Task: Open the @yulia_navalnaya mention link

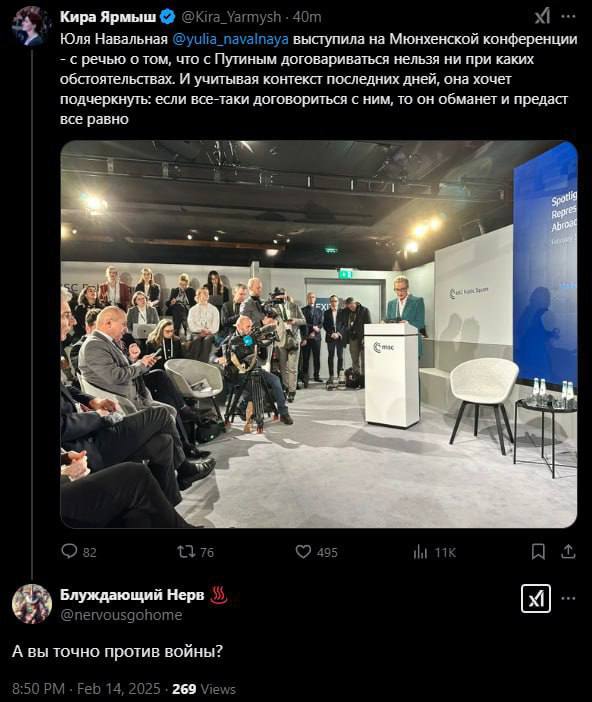Action: coord(230,39)
